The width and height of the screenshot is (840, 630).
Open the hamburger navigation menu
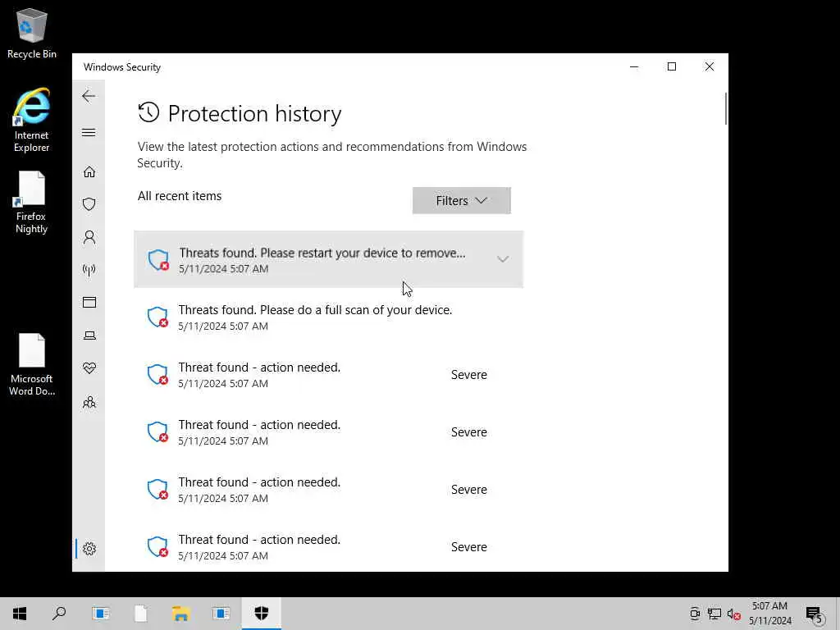(89, 133)
